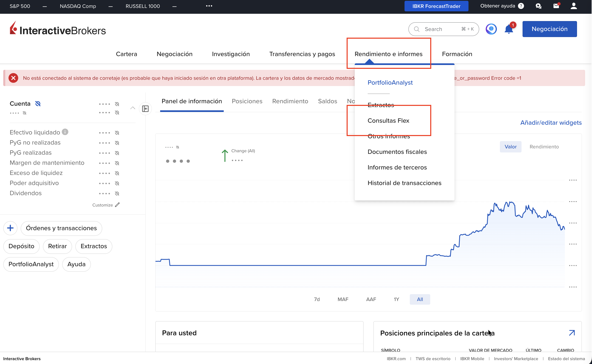Collapse the sidebar panel icon
The image size is (592, 364).
pos(145,109)
